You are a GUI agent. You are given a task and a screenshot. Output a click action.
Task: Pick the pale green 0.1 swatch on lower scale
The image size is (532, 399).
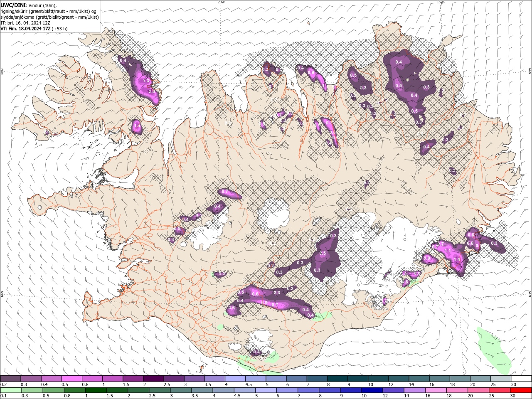[x=11, y=390]
